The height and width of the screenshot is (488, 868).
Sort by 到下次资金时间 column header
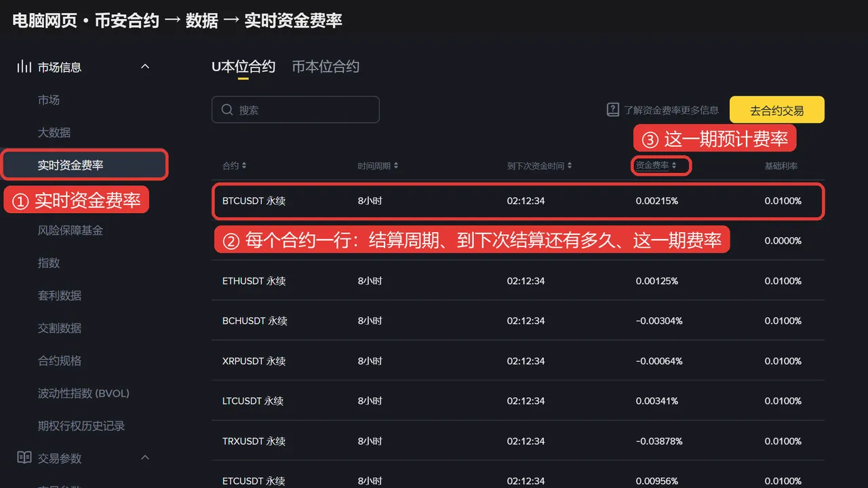[540, 166]
